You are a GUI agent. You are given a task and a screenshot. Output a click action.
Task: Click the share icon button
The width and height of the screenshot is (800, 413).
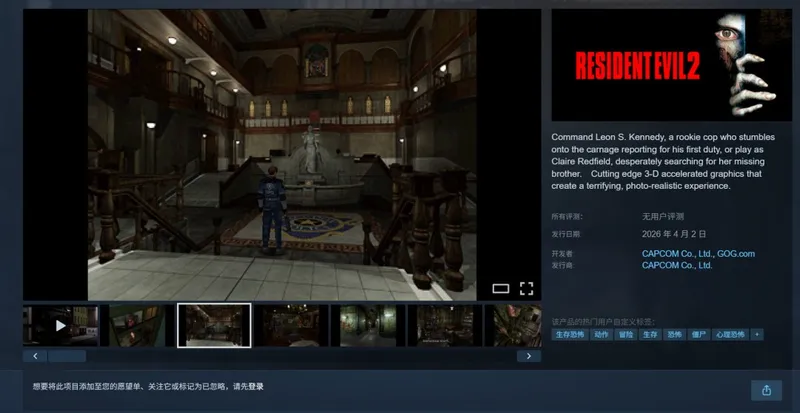click(x=766, y=390)
